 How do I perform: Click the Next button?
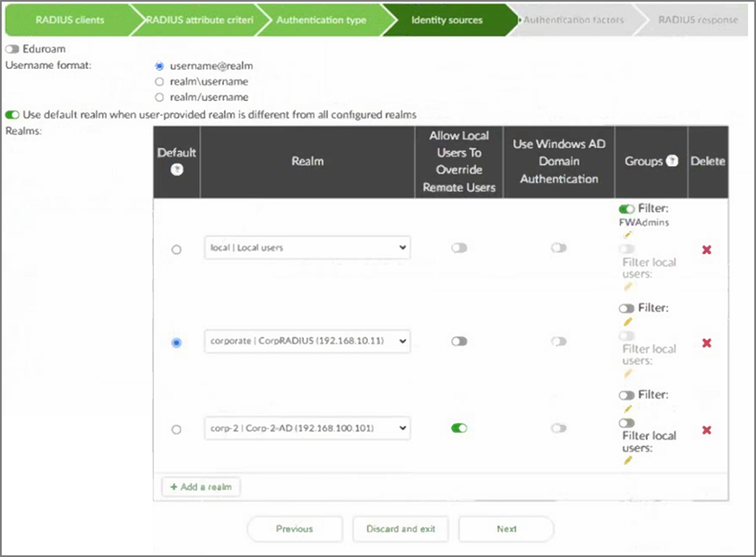click(x=506, y=529)
